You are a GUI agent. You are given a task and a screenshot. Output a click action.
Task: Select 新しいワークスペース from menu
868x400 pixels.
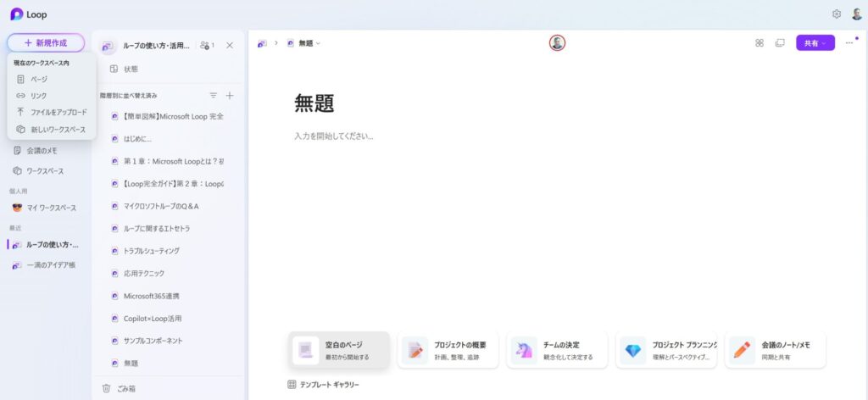point(58,130)
